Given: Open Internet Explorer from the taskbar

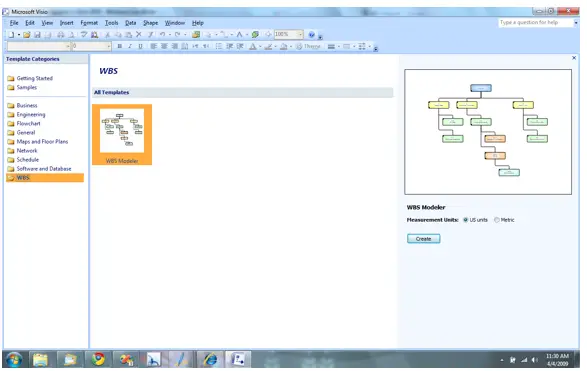Looking at the screenshot, I should [x=210, y=359].
